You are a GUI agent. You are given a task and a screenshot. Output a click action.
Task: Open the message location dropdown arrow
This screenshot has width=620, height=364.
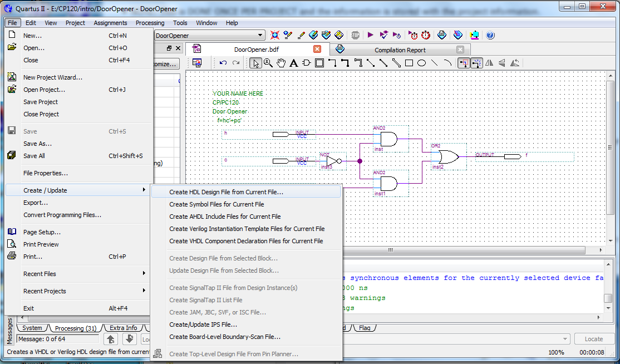pyautogui.click(x=565, y=339)
